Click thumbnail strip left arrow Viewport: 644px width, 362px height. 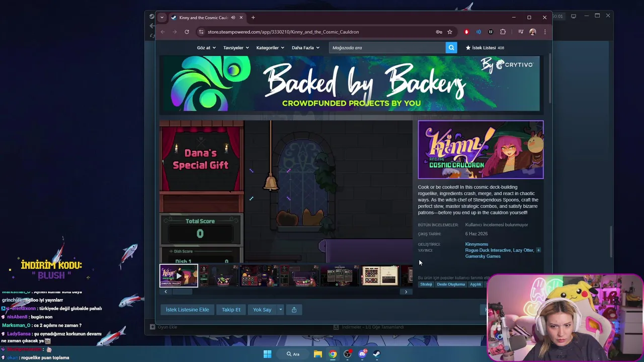tap(166, 292)
